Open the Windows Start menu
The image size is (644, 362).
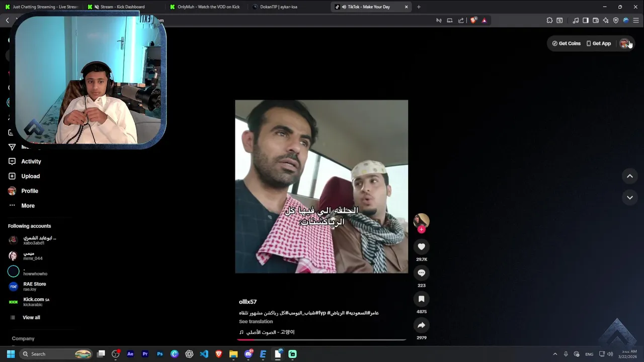(x=11, y=354)
